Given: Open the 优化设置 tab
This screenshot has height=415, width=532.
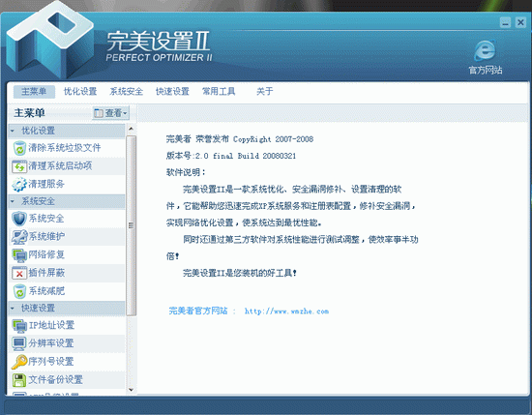Looking at the screenshot, I should tap(80, 92).
